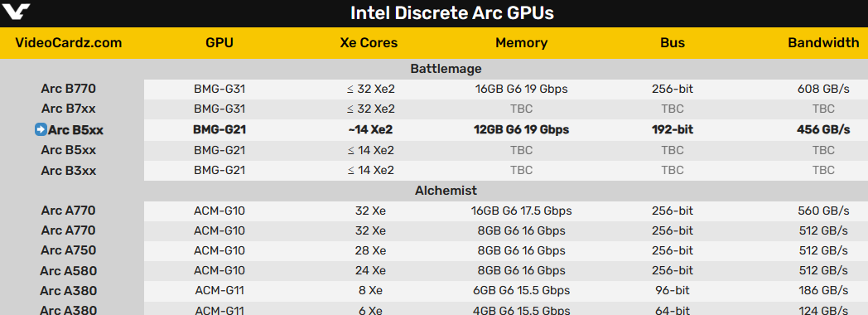
Task: Click the Arc A750 row label
Action: click(69, 250)
